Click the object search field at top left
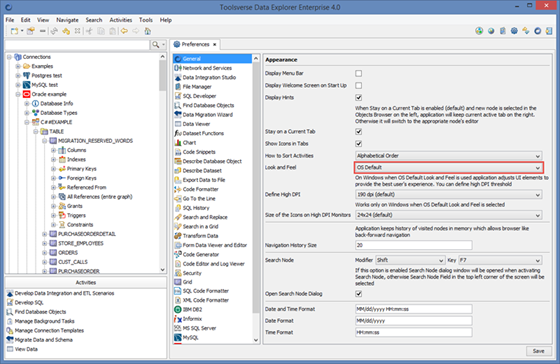 click(x=77, y=45)
